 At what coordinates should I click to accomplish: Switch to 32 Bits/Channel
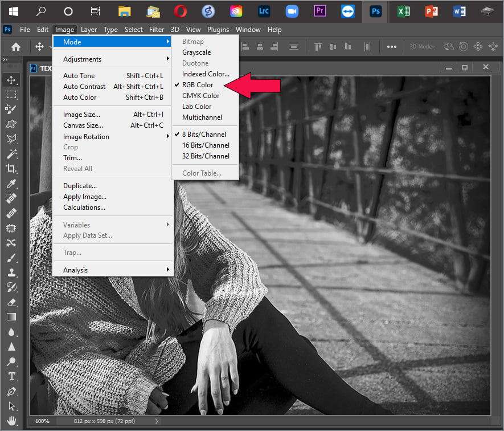coord(205,156)
